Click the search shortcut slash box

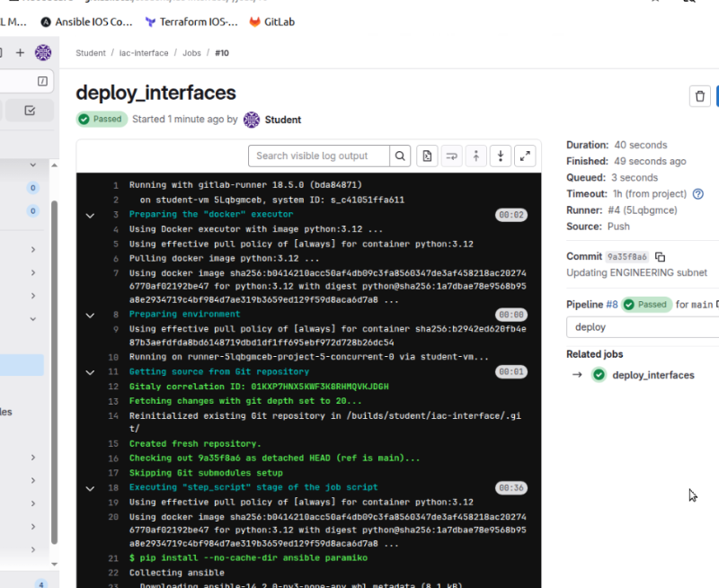point(42,81)
